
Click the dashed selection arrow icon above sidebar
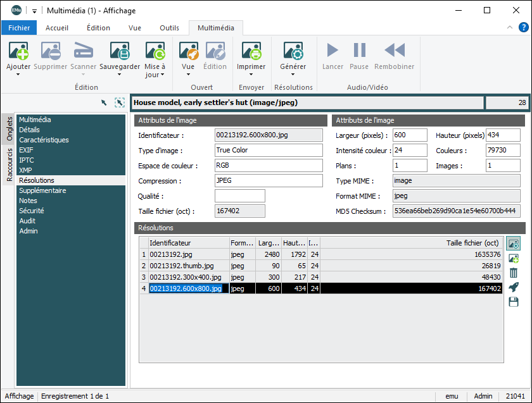point(120,102)
